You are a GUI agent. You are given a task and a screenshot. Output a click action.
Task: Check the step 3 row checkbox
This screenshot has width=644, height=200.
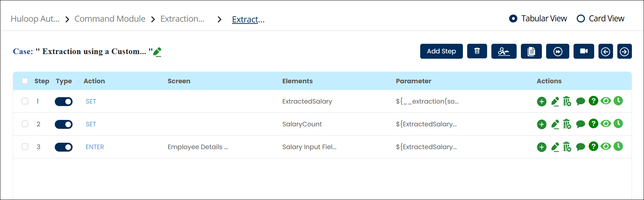click(x=25, y=147)
